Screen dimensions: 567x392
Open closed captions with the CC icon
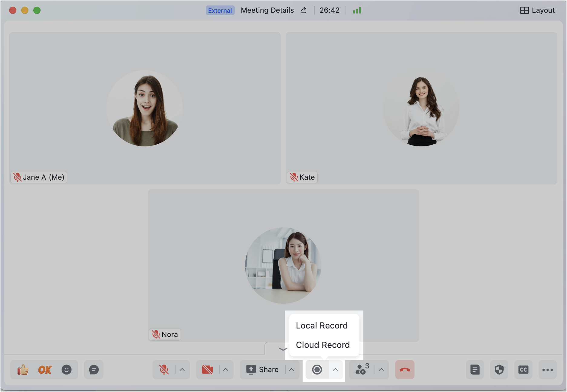click(523, 369)
